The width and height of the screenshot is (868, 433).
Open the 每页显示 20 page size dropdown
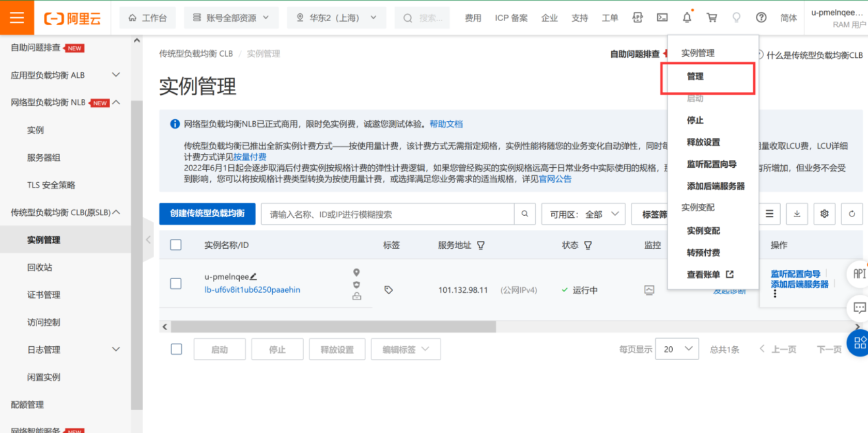pyautogui.click(x=677, y=349)
